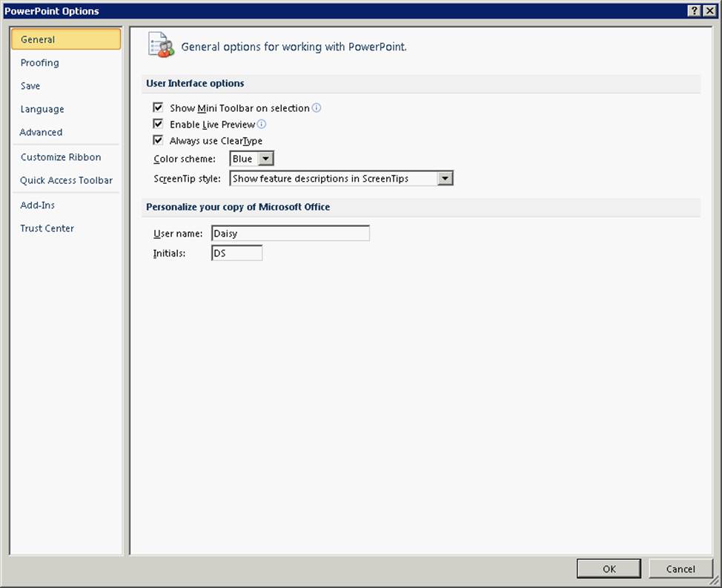Select the General category
This screenshot has width=722, height=588.
[66, 39]
